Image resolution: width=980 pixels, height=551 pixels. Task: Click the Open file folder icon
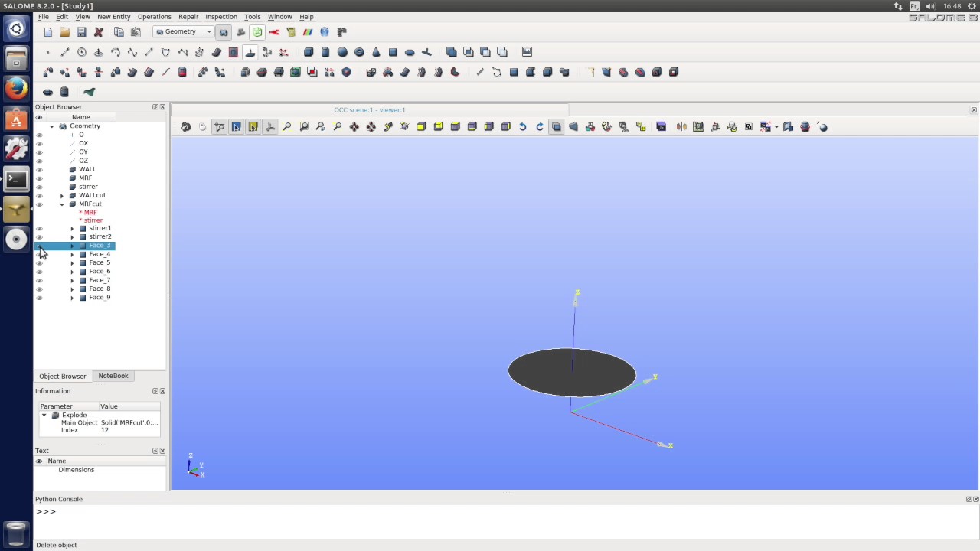tap(65, 32)
